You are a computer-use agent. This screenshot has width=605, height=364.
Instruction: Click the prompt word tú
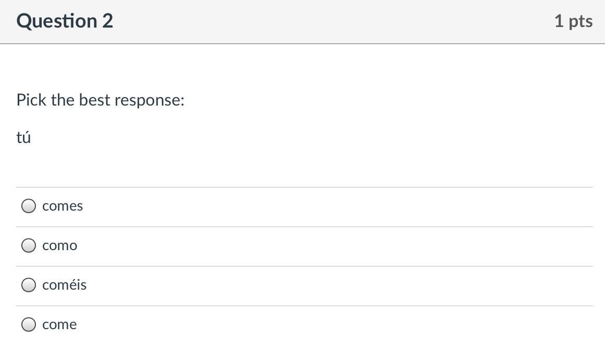point(23,137)
